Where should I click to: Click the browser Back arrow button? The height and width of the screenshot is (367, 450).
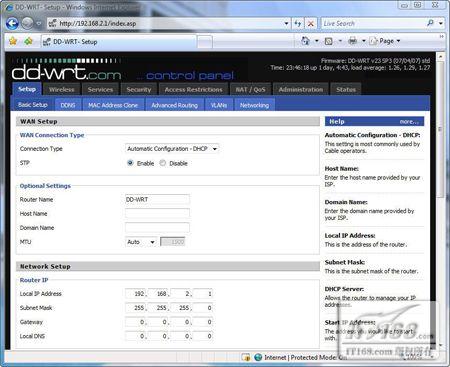(12, 23)
